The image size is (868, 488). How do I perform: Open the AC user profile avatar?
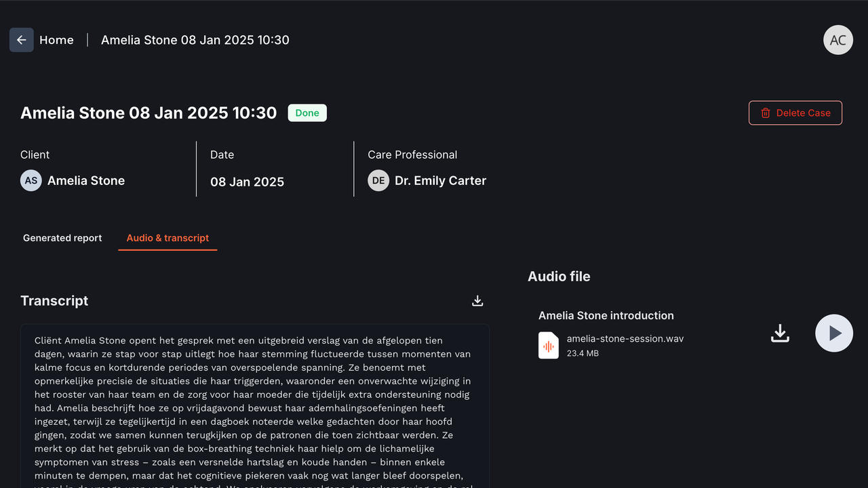coord(837,40)
